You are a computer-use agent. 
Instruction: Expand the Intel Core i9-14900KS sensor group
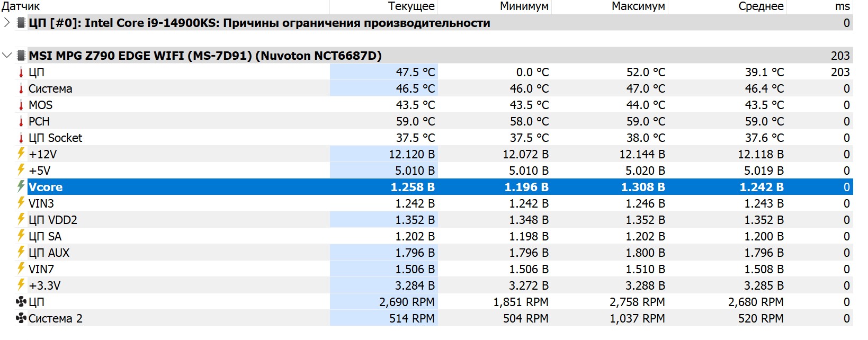(x=6, y=23)
